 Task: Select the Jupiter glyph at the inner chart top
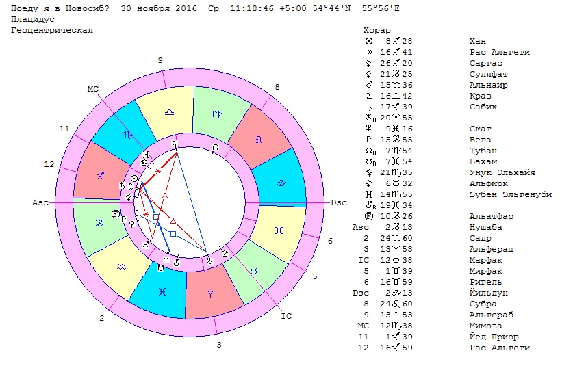tap(175, 144)
